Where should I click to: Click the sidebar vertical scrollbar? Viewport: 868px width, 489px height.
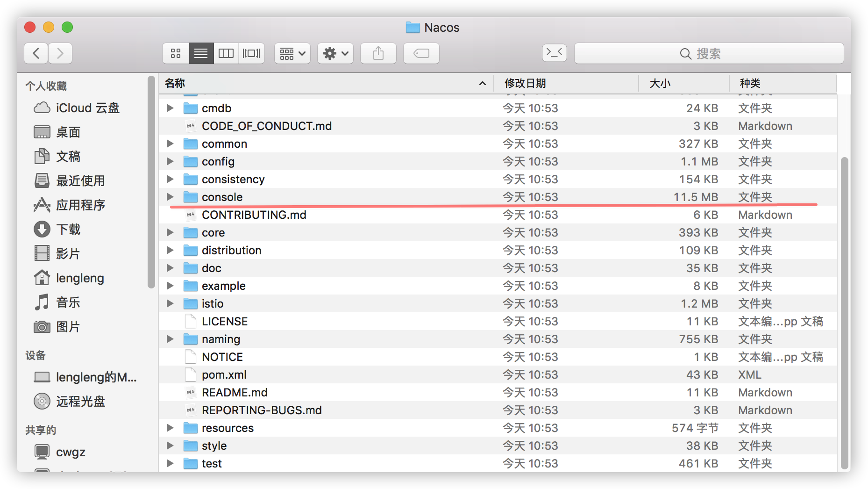coord(151,182)
